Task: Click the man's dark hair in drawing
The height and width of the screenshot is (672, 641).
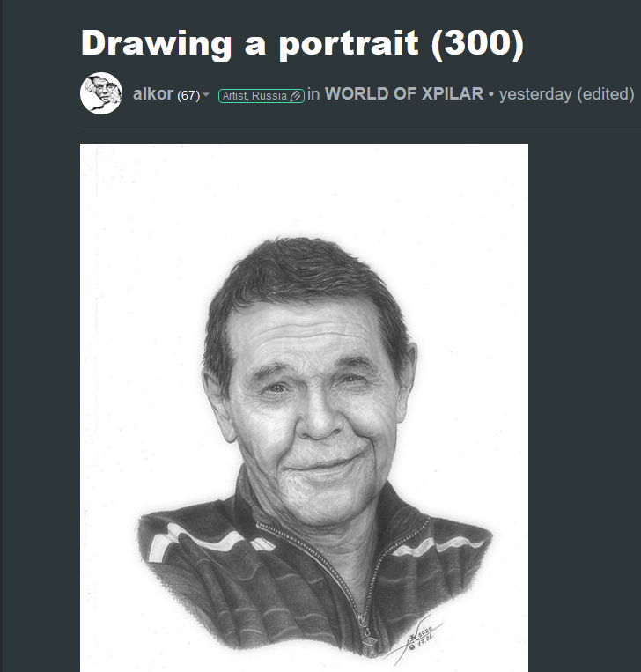Action: [300, 274]
